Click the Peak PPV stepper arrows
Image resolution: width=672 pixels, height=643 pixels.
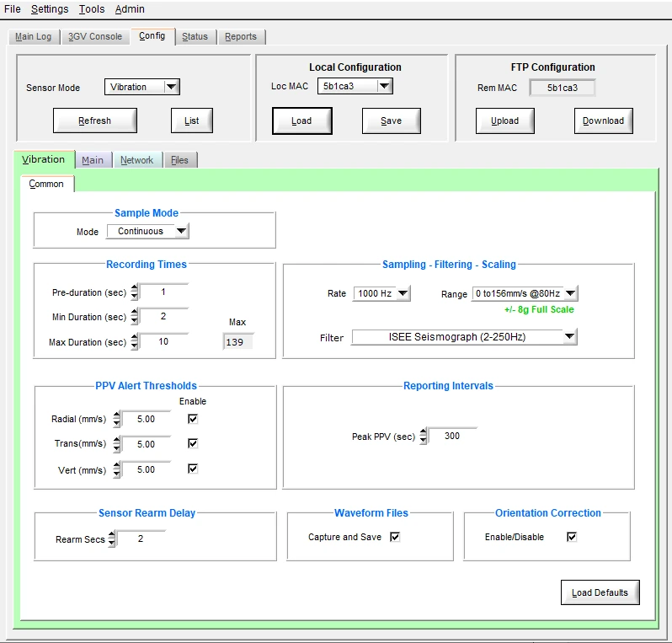click(x=423, y=436)
